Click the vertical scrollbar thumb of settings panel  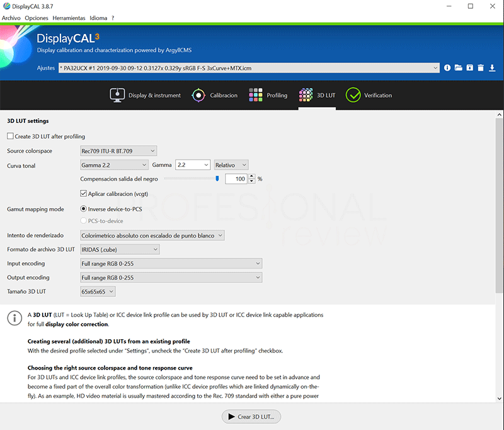(x=499, y=206)
